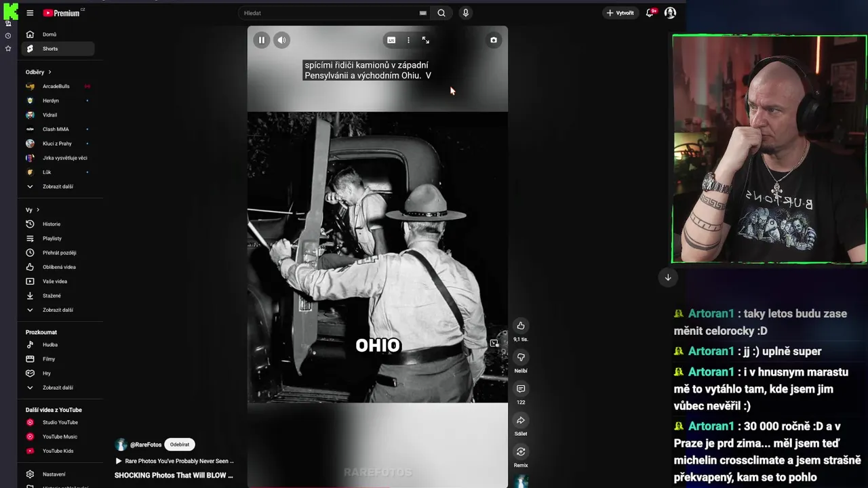Click the mini player icon on the video
The image size is (868, 488).
494,343
